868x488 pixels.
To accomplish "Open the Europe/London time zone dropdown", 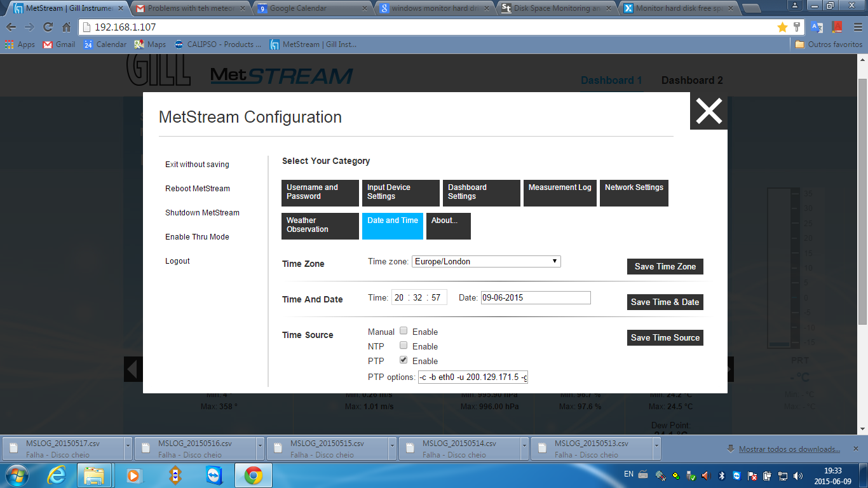I will click(x=486, y=261).
